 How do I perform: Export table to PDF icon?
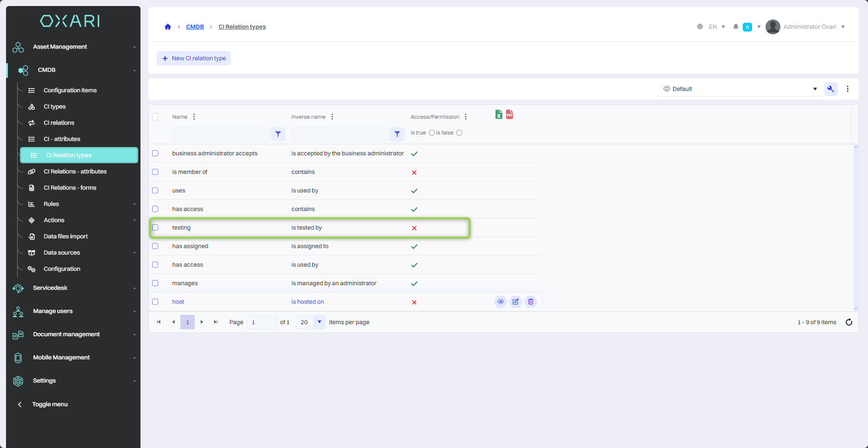pyautogui.click(x=510, y=115)
